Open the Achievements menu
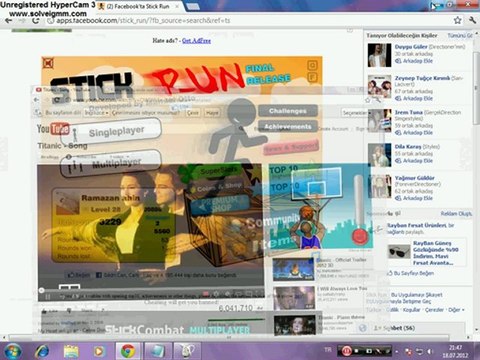 coord(288,127)
